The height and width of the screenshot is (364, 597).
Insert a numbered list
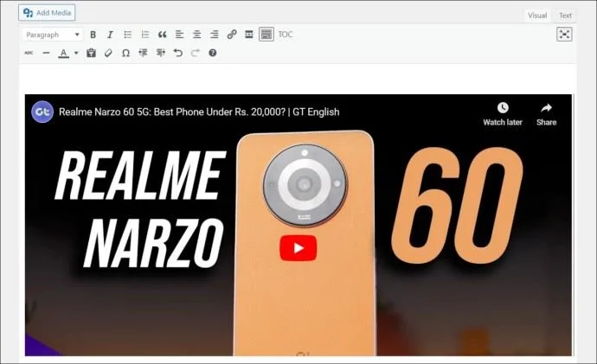(x=145, y=35)
